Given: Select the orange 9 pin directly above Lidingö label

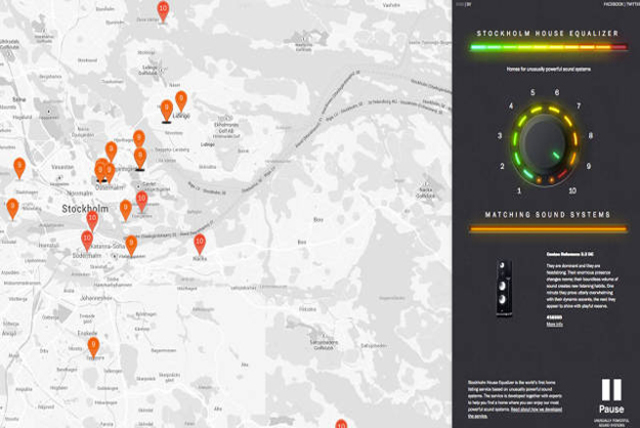Looking at the screenshot, I should point(181,101).
